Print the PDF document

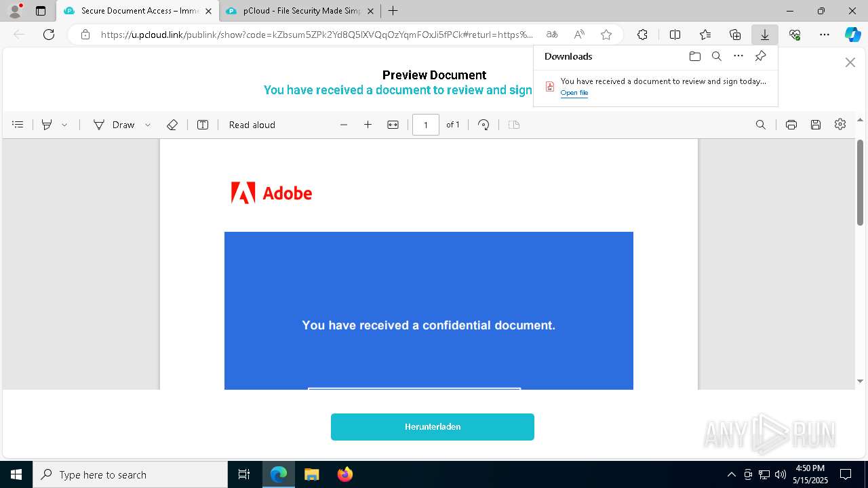coord(791,125)
